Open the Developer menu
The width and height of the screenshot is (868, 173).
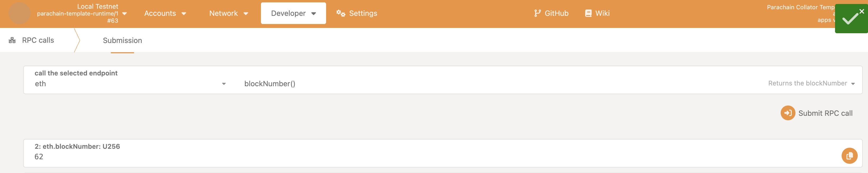[x=293, y=13]
